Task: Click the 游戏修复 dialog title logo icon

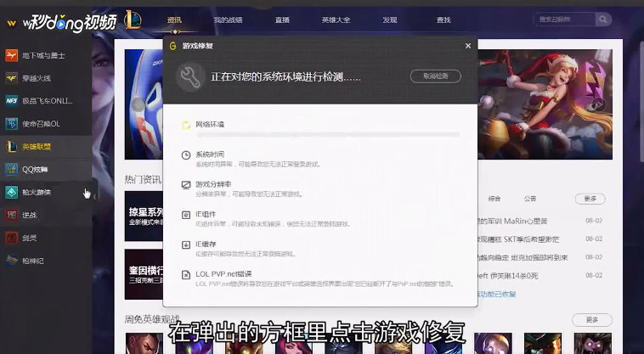Action: [x=173, y=46]
